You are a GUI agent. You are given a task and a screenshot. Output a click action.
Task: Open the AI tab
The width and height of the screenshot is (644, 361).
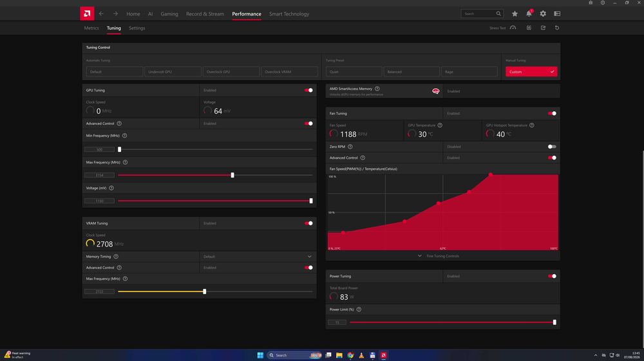pyautogui.click(x=150, y=14)
